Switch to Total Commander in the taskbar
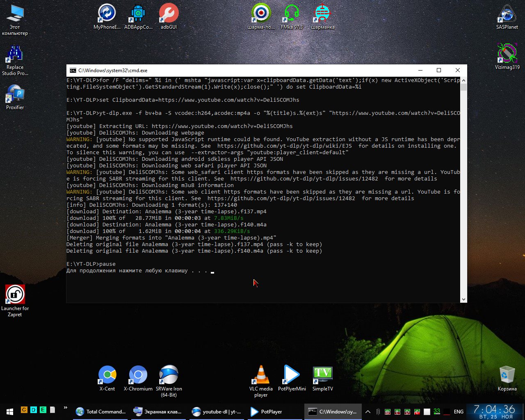 [x=101, y=411]
